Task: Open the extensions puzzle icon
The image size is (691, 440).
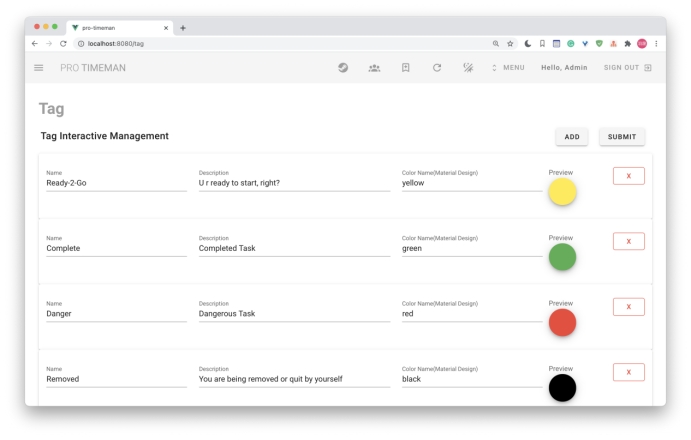Action: (628, 44)
